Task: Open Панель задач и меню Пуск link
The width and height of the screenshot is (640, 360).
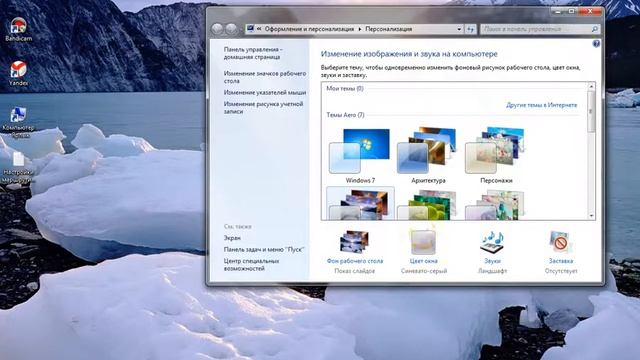Action: (264, 249)
